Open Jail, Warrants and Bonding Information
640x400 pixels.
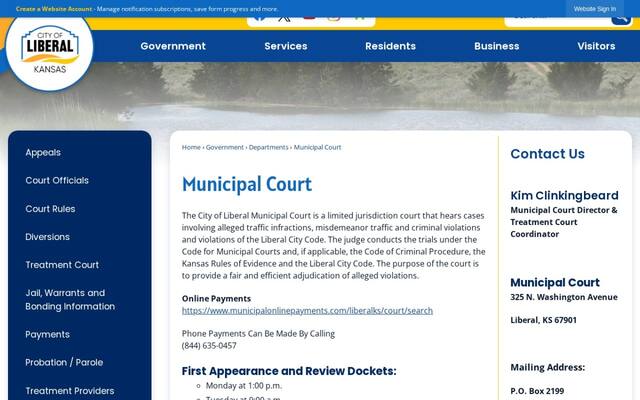(70, 300)
